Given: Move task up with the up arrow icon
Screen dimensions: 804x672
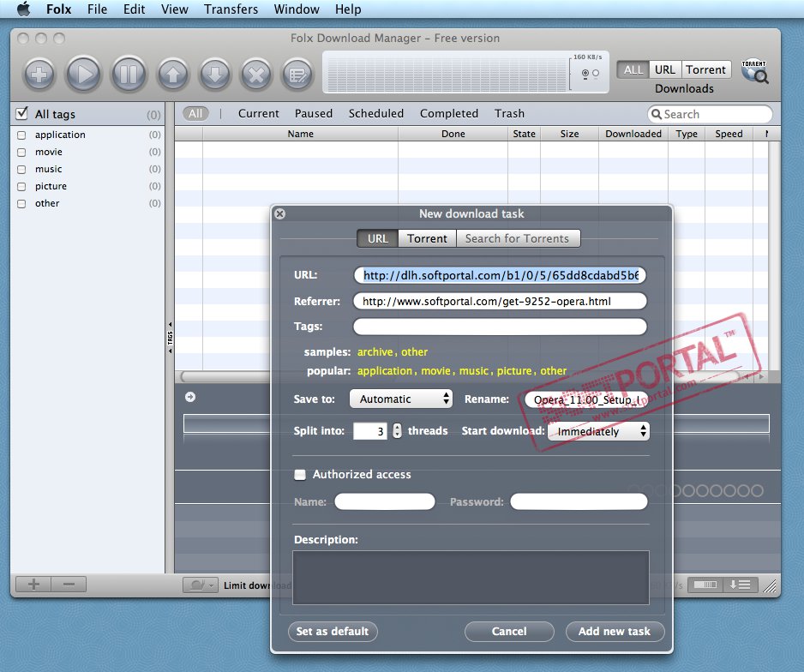Looking at the screenshot, I should click(x=173, y=75).
